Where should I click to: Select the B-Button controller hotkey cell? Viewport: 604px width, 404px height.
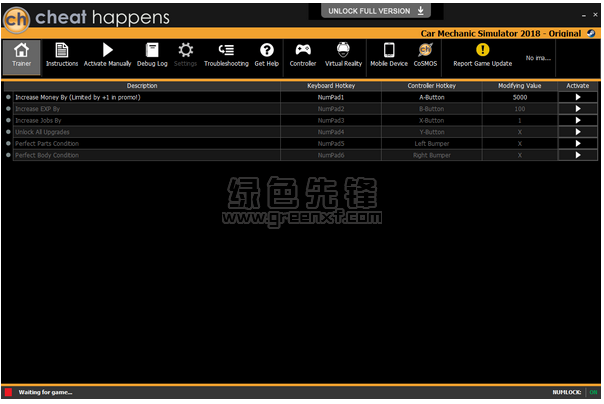[431, 109]
